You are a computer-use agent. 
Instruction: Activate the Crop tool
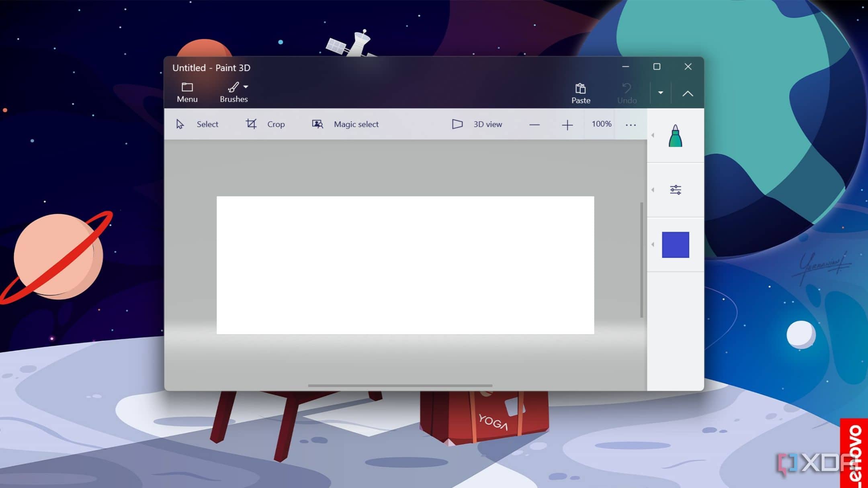click(x=265, y=124)
